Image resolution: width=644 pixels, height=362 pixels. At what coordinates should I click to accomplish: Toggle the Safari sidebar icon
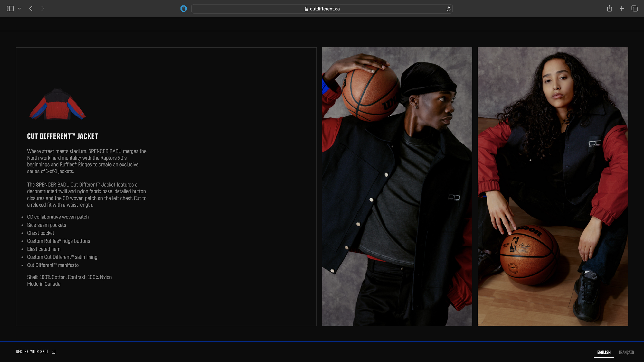(10, 9)
